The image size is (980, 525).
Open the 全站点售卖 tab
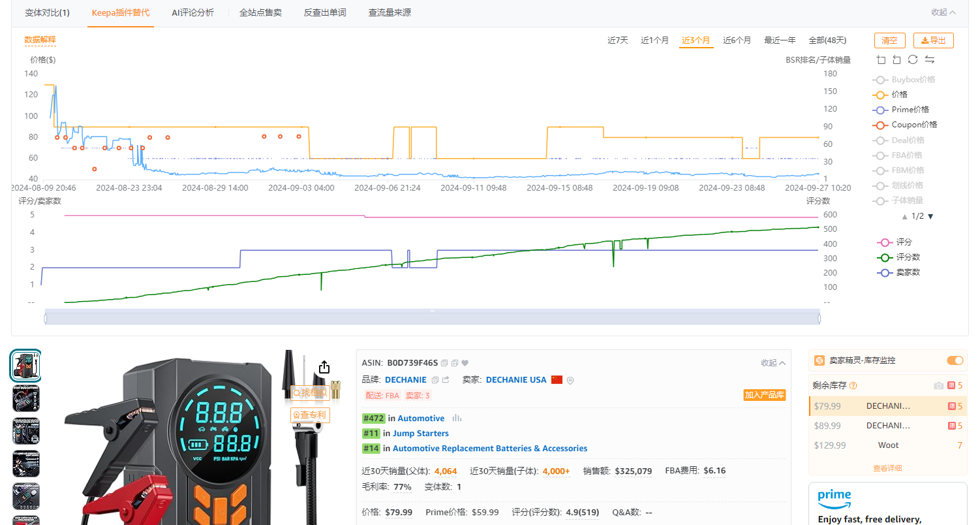261,12
